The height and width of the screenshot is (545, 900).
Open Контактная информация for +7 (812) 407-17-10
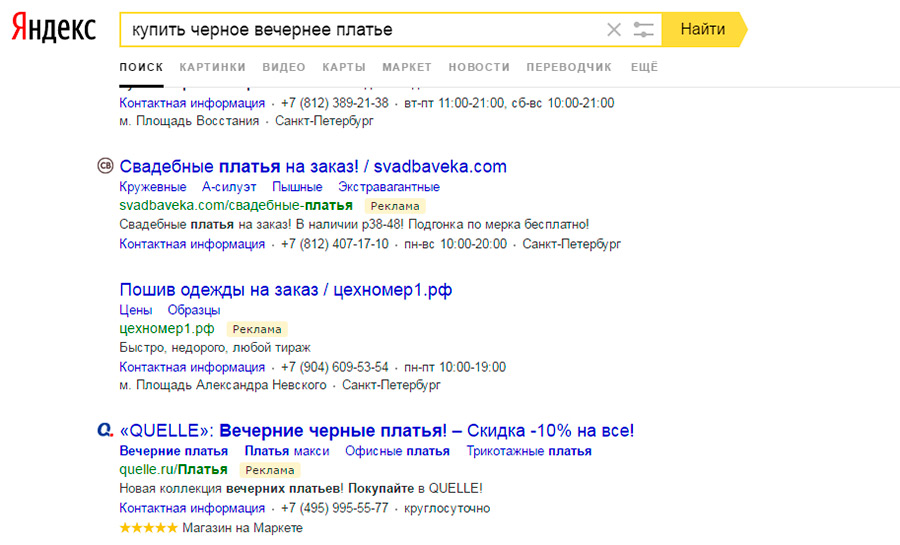pyautogui.click(x=192, y=244)
